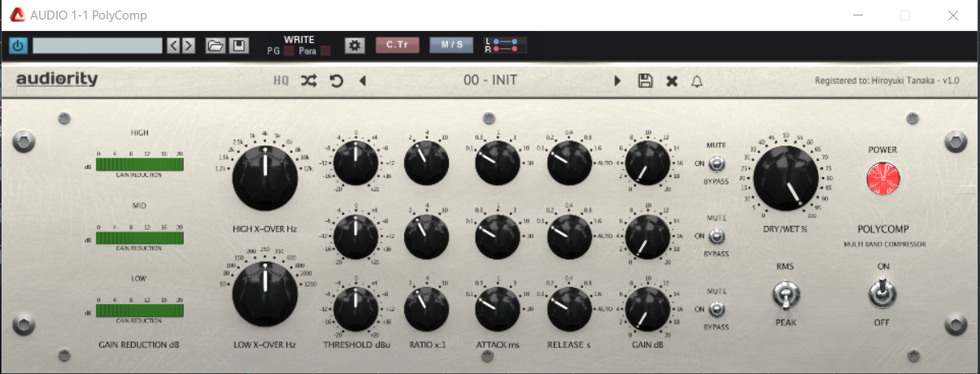Image resolution: width=980 pixels, height=374 pixels.
Task: Open the L/R channel routing icon
Action: coord(505,46)
